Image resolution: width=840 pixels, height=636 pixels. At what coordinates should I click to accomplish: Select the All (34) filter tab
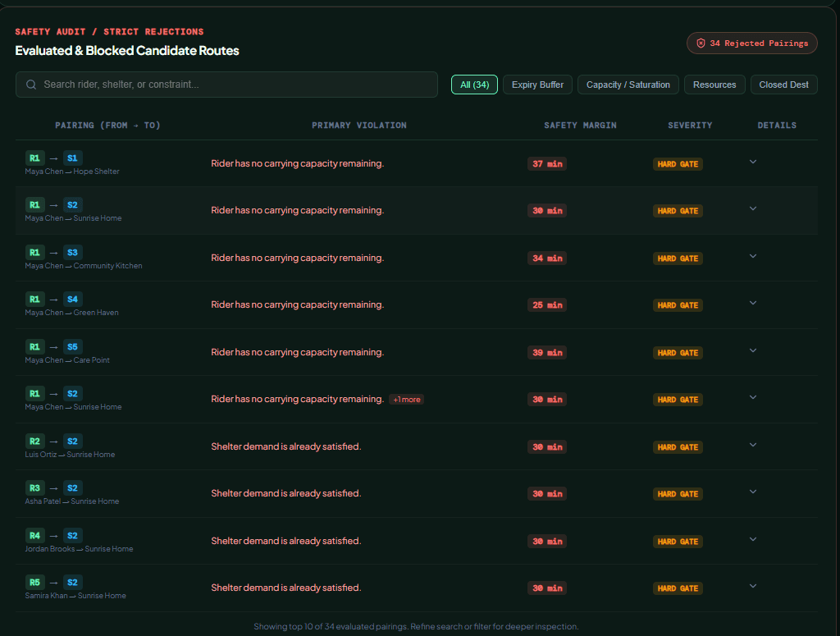pos(475,85)
